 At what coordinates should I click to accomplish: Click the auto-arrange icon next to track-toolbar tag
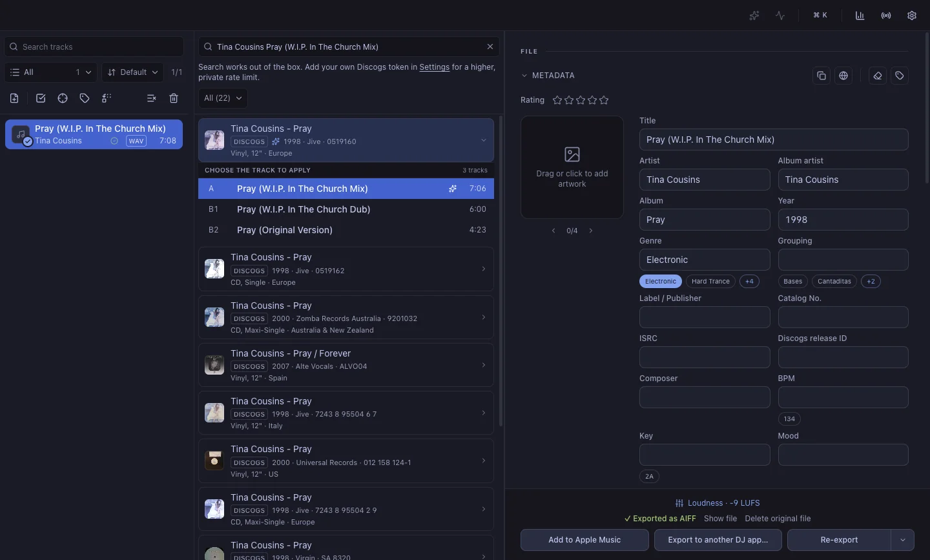[107, 98]
